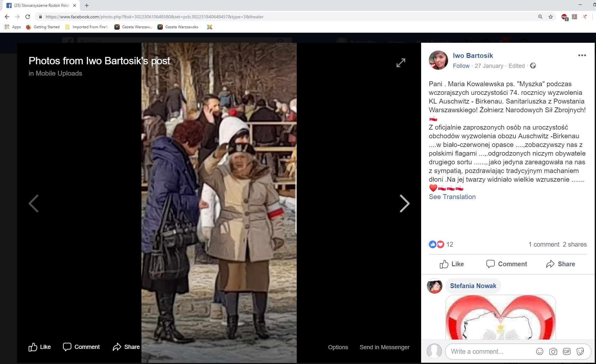Open the emoji picker in comment box
Viewport: 596px width, 364px height.
[539, 351]
